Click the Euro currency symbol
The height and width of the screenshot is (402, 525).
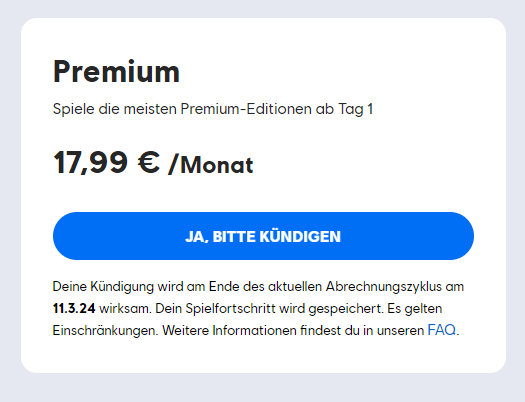149,162
